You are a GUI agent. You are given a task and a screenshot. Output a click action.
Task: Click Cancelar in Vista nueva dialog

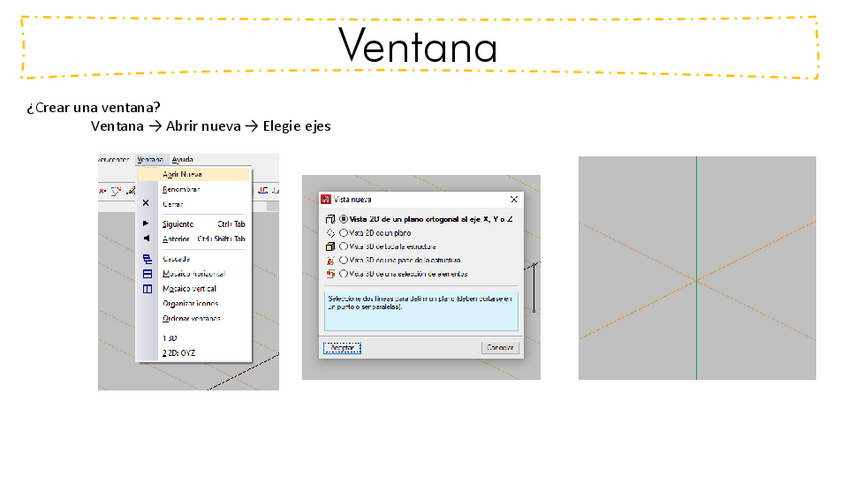500,348
